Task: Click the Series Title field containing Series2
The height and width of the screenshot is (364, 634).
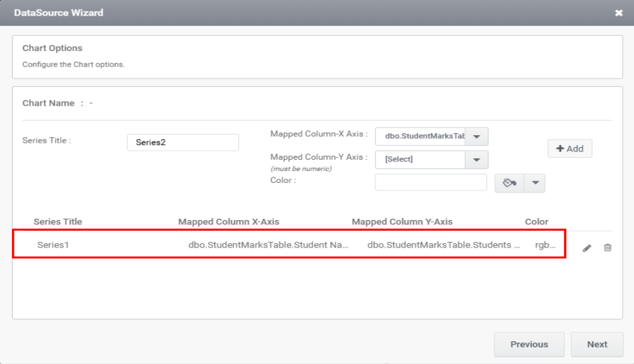Action: pyautogui.click(x=182, y=143)
